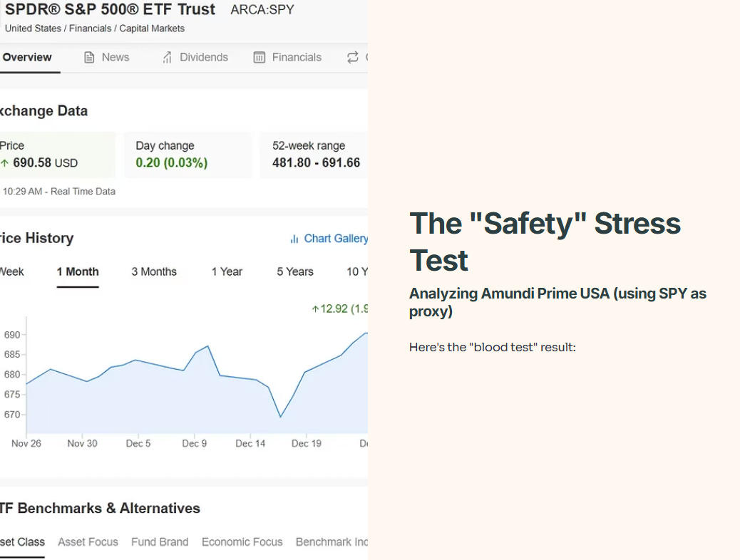Choose the Asset Focus benchmark tab

coord(88,542)
